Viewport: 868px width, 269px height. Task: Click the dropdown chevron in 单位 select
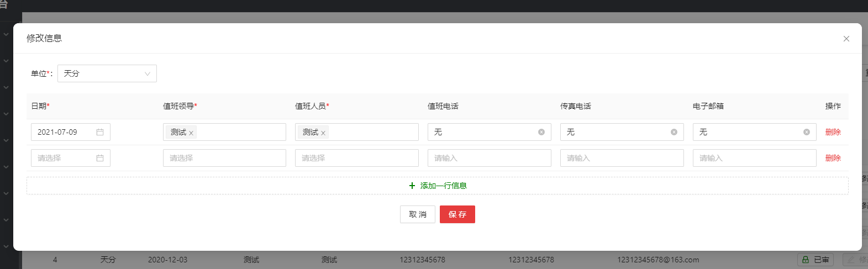[148, 74]
